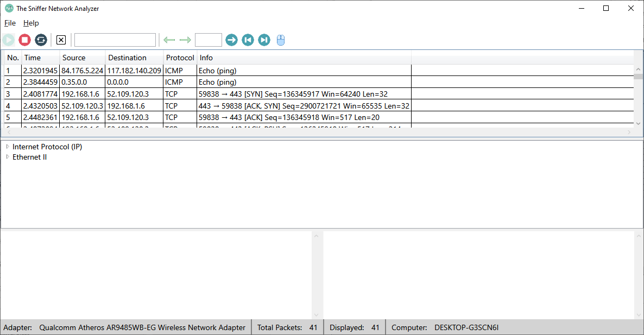Click the packet list horizontal scroll left arrow
This screenshot has width=644, height=335.
(9, 132)
